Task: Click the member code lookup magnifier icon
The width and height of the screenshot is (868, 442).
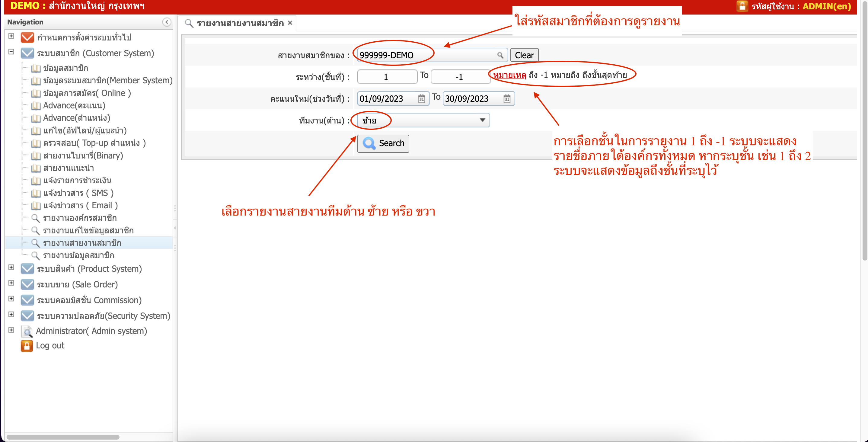Action: click(x=500, y=55)
